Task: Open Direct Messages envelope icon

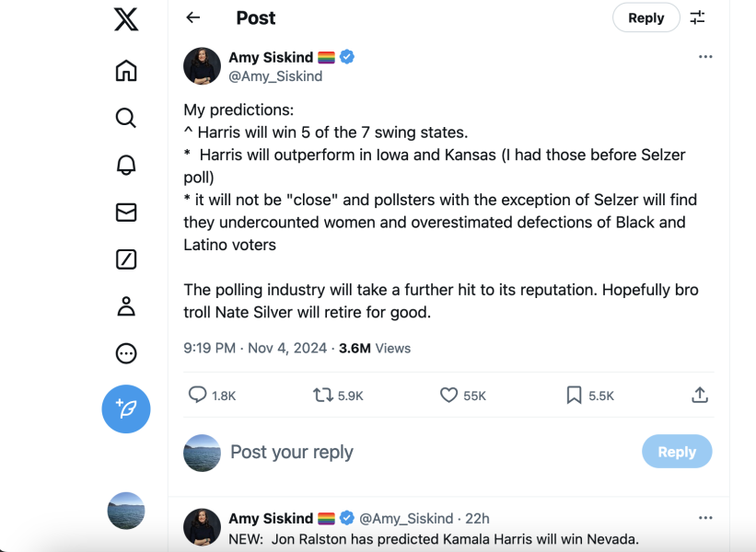Action: [x=126, y=213]
